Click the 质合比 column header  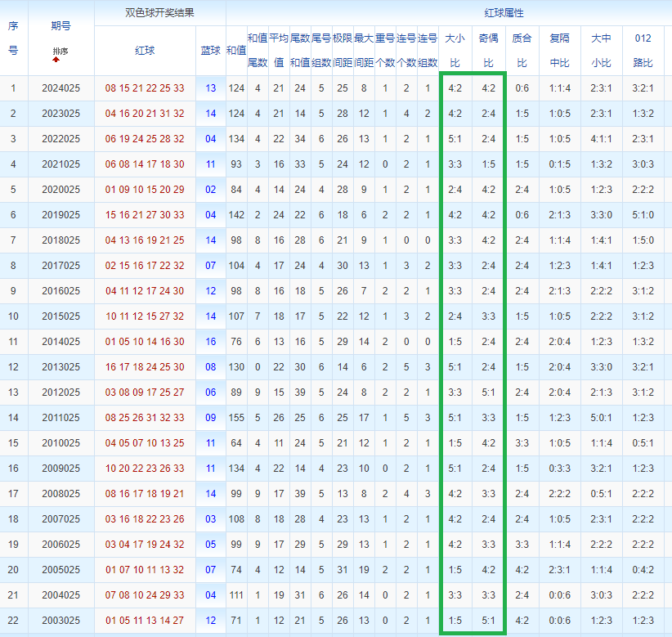coord(522,50)
